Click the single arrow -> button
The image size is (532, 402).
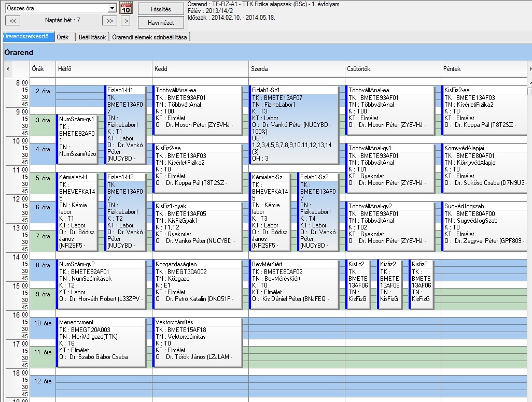(125, 21)
